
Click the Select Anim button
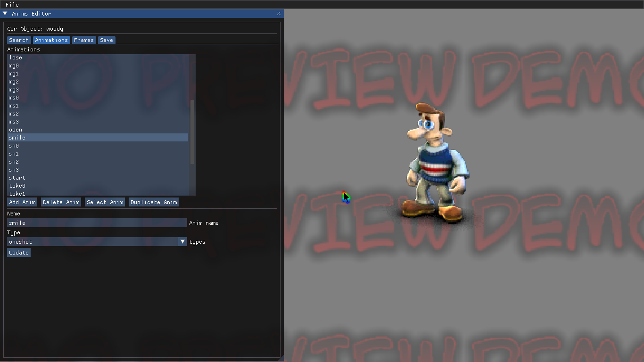click(105, 202)
